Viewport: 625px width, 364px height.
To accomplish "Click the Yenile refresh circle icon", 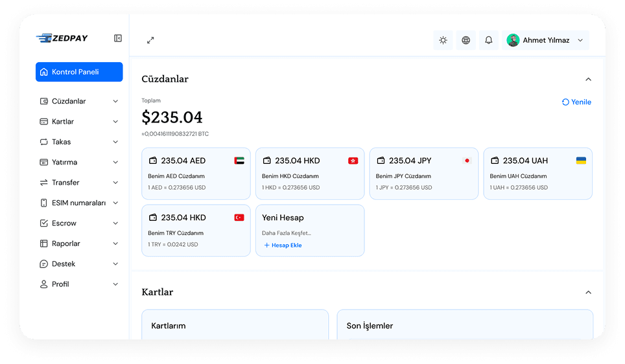I will click(x=565, y=102).
